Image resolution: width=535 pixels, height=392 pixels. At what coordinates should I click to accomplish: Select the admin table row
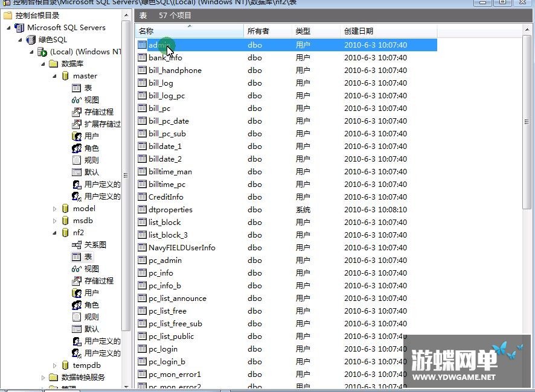[x=287, y=45]
